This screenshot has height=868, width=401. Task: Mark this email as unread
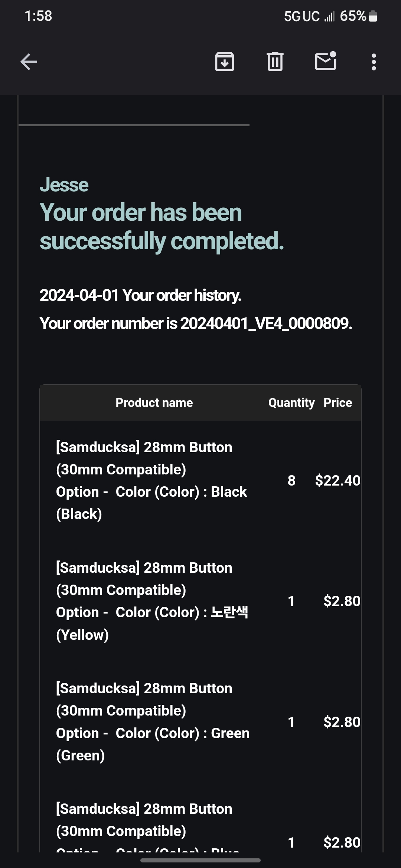[326, 61]
